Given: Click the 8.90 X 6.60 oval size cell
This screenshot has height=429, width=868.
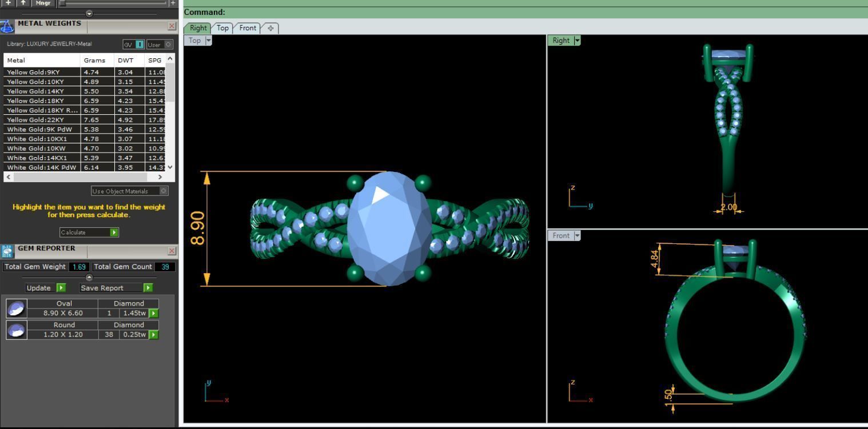Looking at the screenshot, I should (63, 313).
